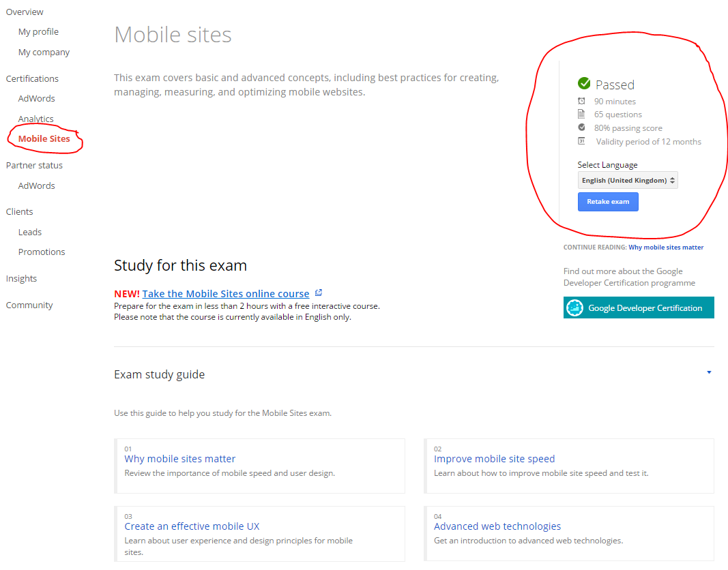Go to Overview in sidebar

(25, 12)
